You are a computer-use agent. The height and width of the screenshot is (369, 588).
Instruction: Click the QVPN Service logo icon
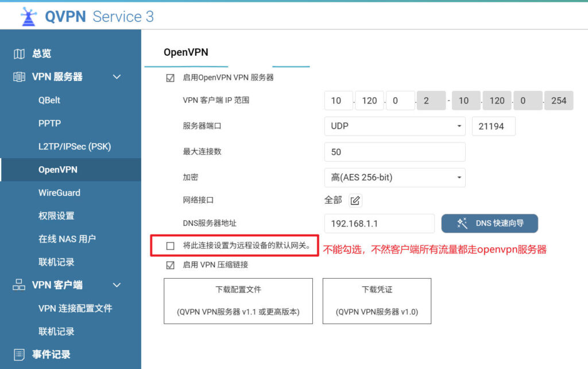[28, 17]
